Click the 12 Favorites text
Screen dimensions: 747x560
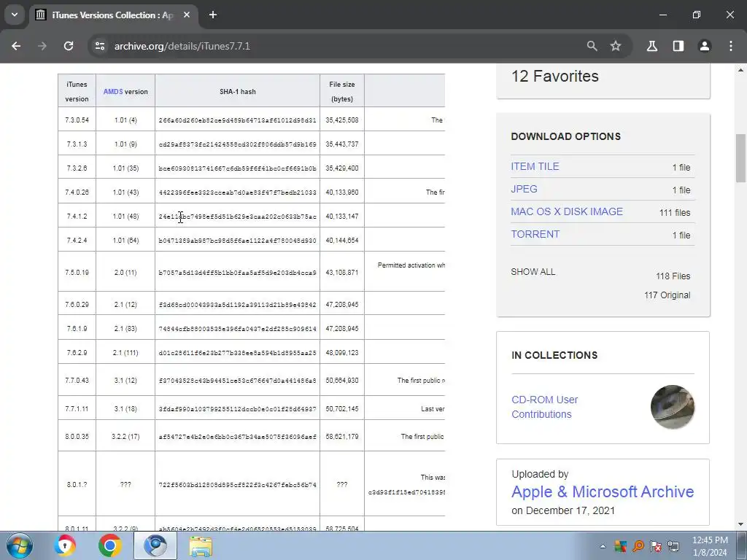[x=555, y=76]
